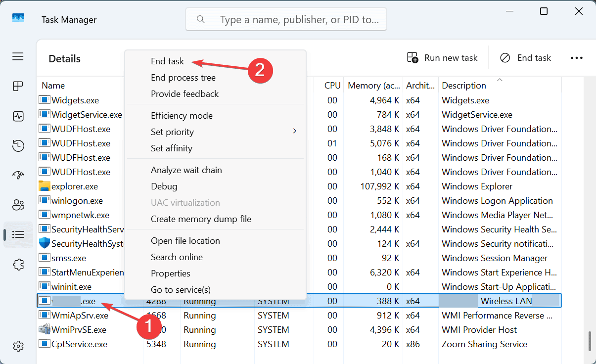Go to the Processes page icon
This screenshot has height=364, width=596.
[x=18, y=87]
